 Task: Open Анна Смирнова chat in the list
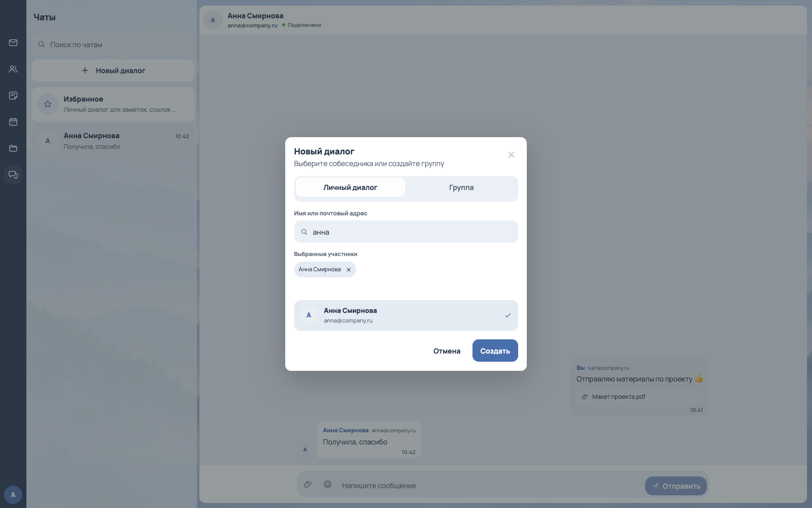tap(113, 141)
